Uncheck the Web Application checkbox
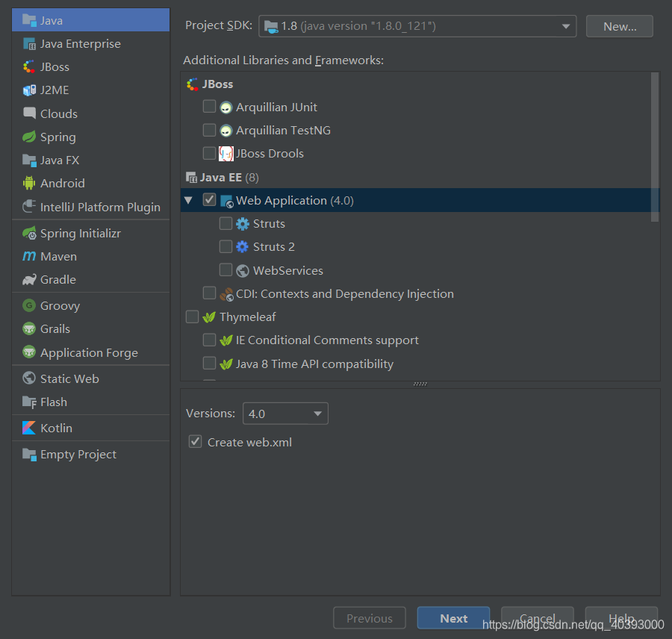This screenshot has width=672, height=639. [x=209, y=200]
